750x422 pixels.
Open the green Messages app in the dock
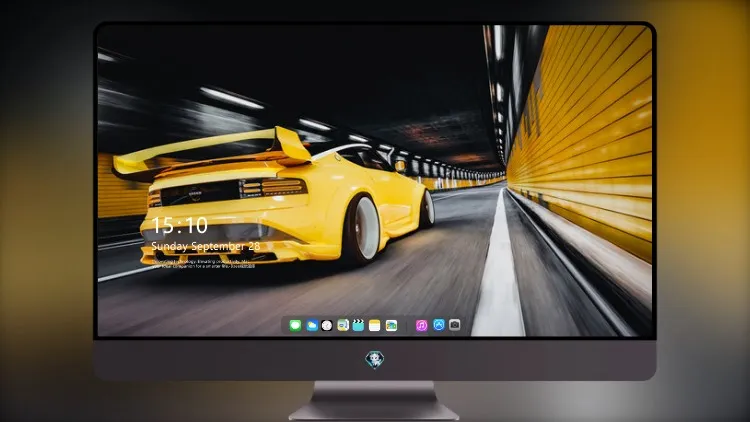[295, 325]
